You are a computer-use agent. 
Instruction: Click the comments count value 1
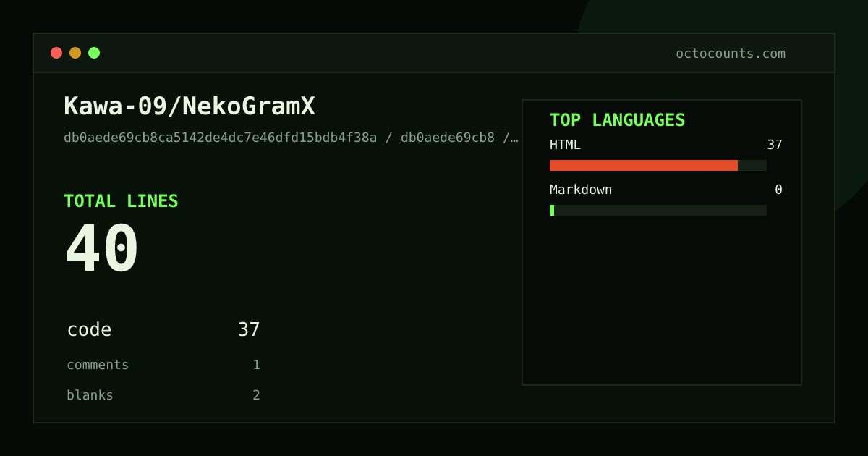pyautogui.click(x=256, y=365)
